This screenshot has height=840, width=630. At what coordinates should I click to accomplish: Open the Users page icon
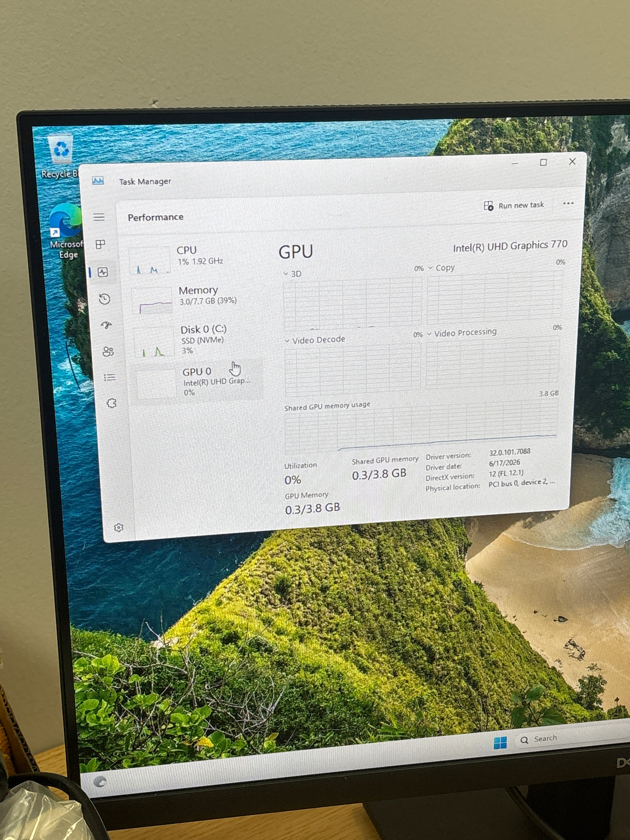click(108, 351)
